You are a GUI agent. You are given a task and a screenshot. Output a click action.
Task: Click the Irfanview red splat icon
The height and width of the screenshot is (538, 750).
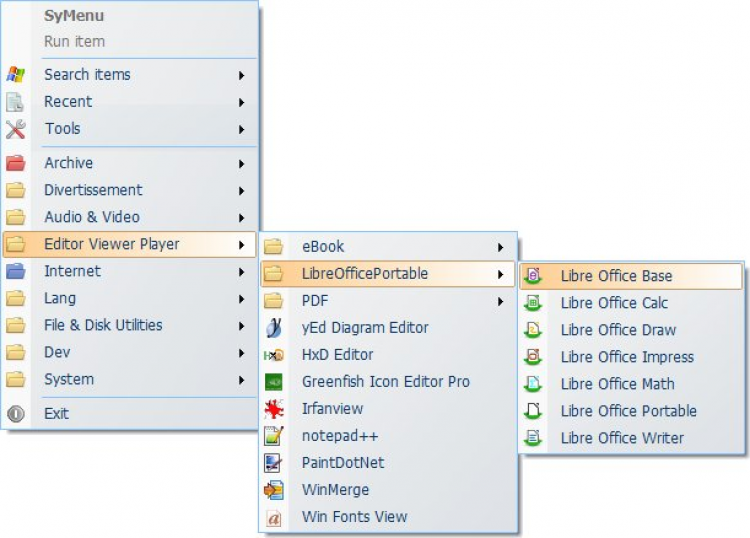pos(273,409)
